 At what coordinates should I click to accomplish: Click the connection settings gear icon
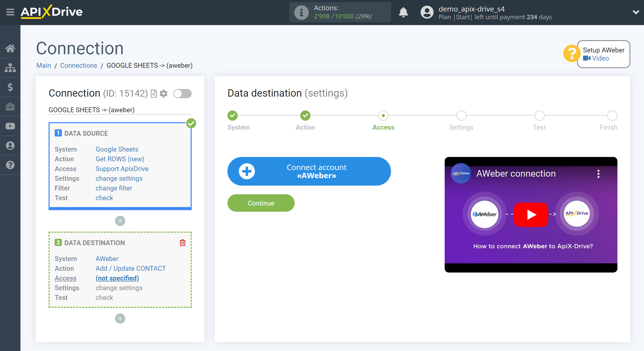click(x=163, y=93)
